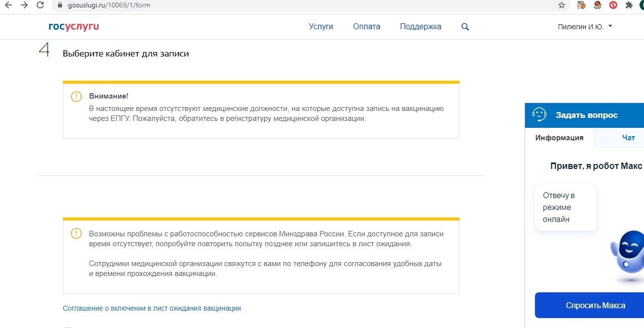Select the Информация tab
This screenshot has height=328, width=644.
point(559,138)
